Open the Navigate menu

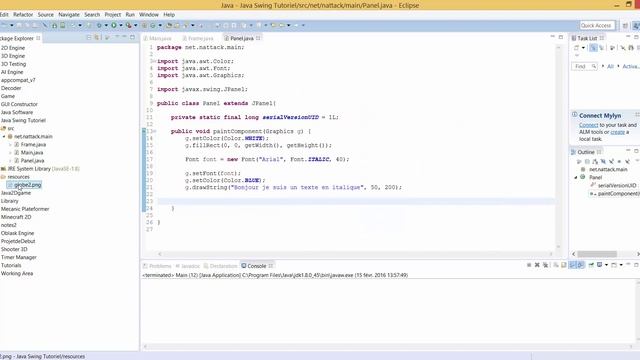tap(69, 14)
